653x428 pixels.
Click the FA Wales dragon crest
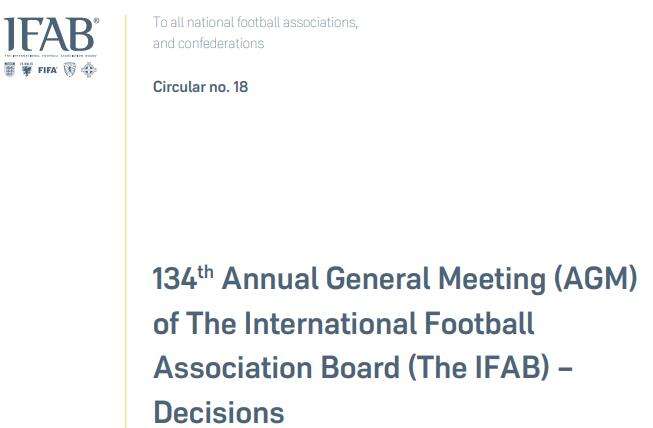(27, 70)
